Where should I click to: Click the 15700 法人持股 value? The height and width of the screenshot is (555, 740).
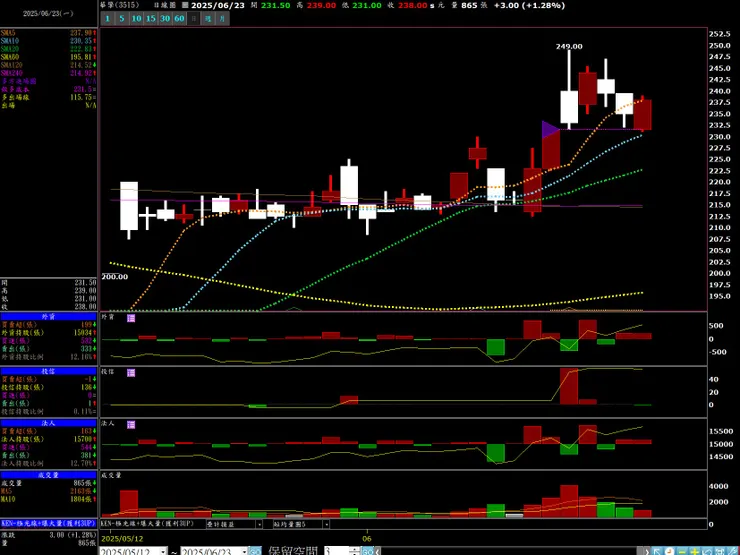pyautogui.click(x=82, y=439)
